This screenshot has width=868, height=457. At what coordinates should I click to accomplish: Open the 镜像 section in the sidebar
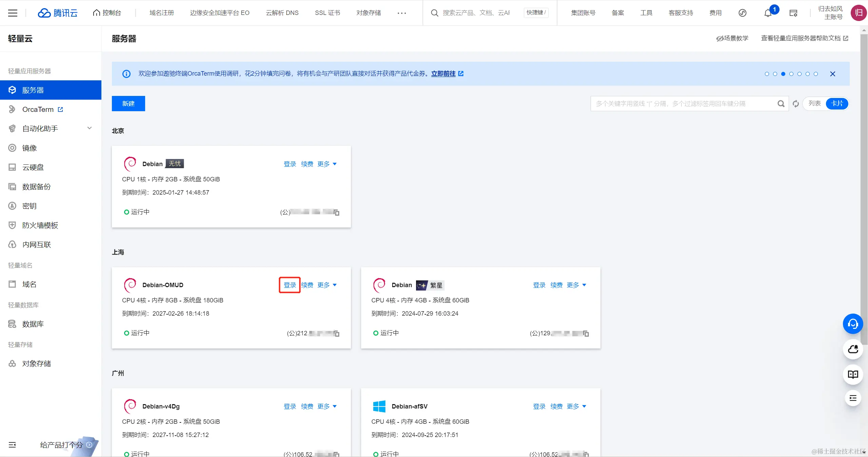coord(31,147)
